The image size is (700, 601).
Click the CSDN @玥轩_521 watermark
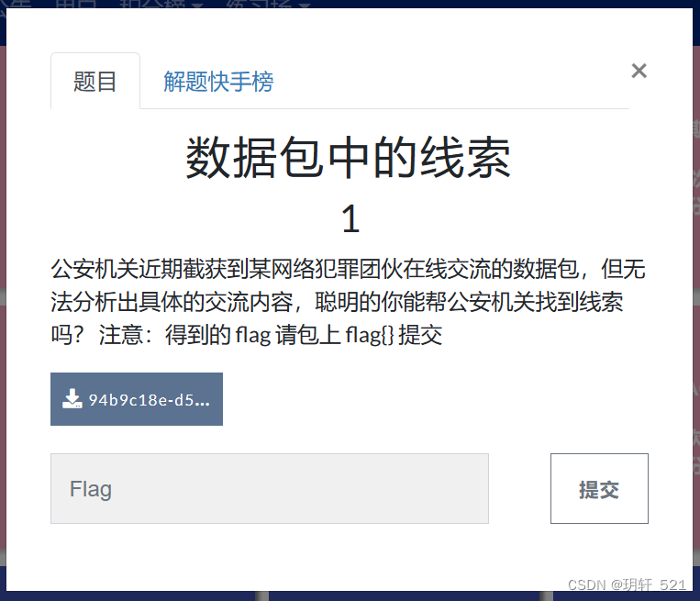pyautogui.click(x=627, y=584)
